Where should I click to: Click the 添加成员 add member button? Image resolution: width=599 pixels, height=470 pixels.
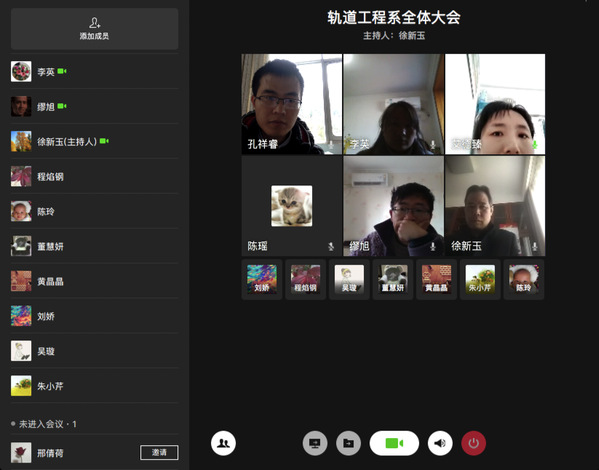pos(94,29)
